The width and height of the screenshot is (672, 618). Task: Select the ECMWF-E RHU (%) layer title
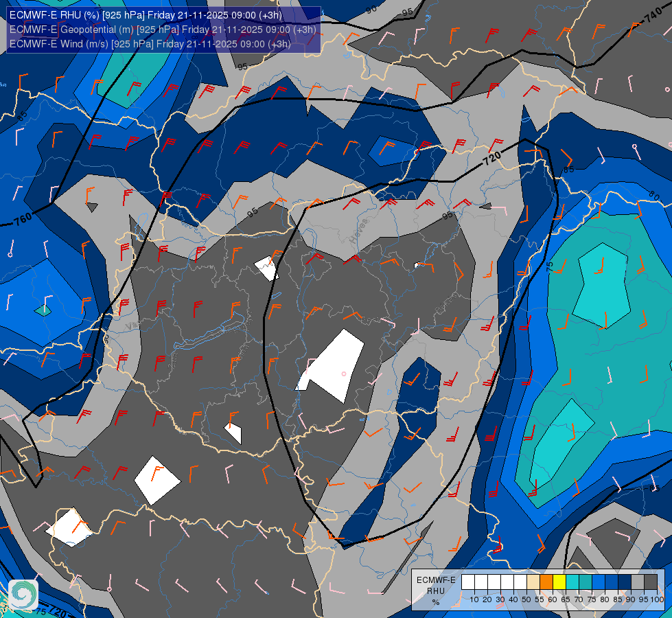146,15
